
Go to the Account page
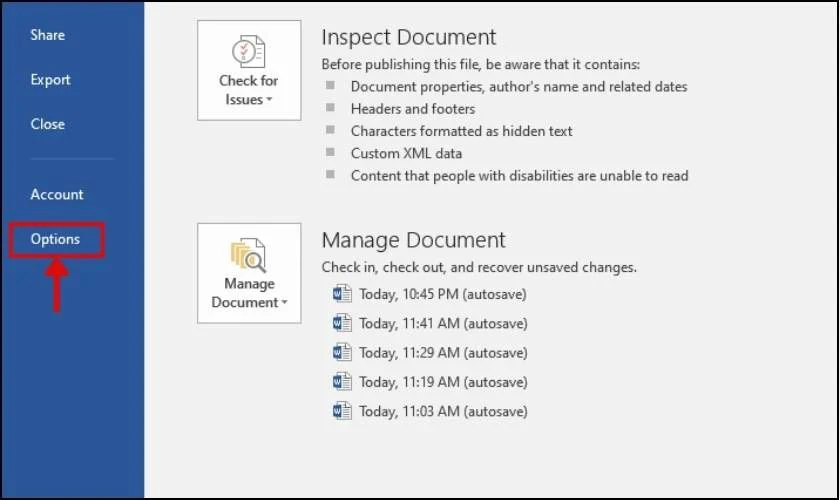click(57, 195)
